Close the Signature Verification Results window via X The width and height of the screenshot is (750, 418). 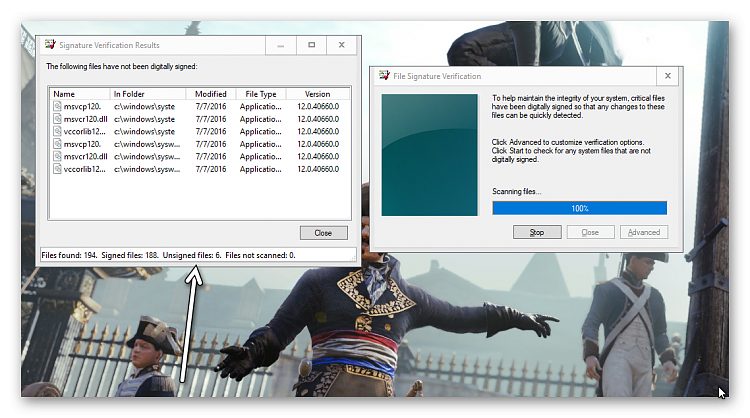(x=342, y=45)
